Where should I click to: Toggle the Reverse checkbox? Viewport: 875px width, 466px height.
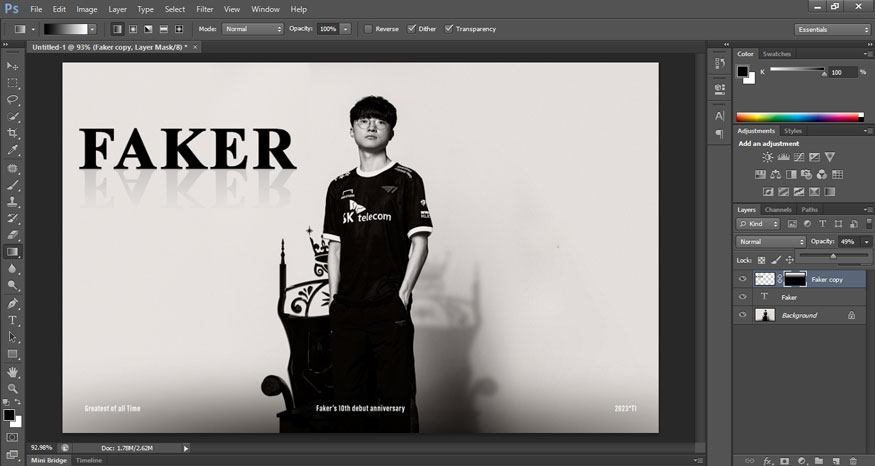click(368, 29)
